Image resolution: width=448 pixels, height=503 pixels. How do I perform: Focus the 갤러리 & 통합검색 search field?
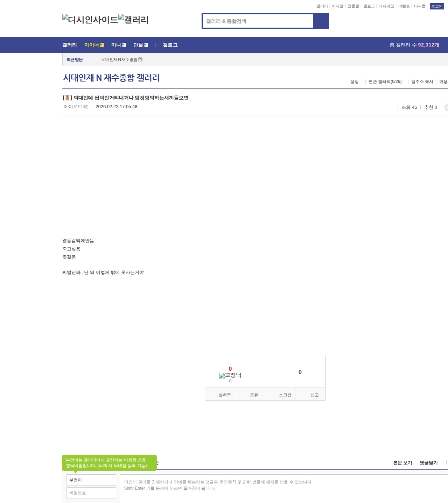click(x=258, y=21)
